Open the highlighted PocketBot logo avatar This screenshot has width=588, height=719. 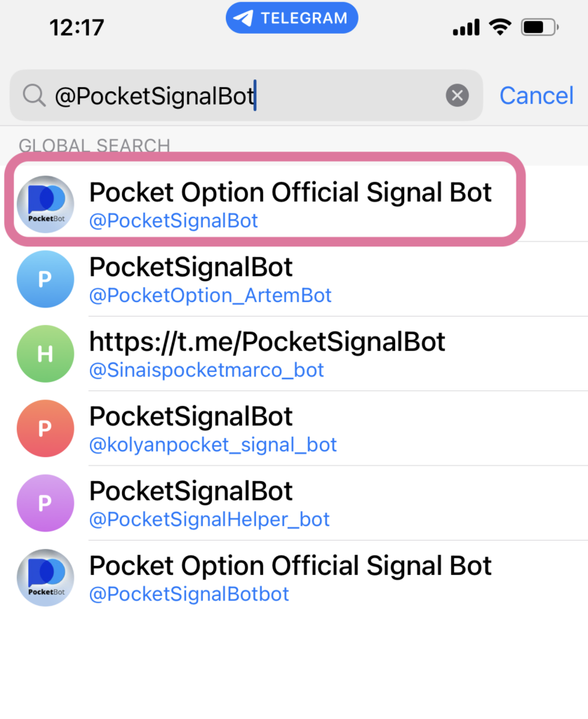(x=46, y=204)
